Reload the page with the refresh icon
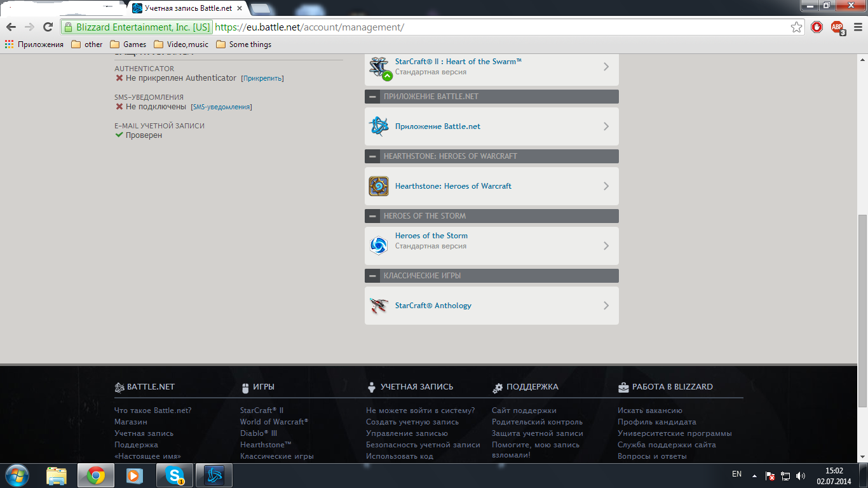Viewport: 868px width, 488px height. coord(48,27)
